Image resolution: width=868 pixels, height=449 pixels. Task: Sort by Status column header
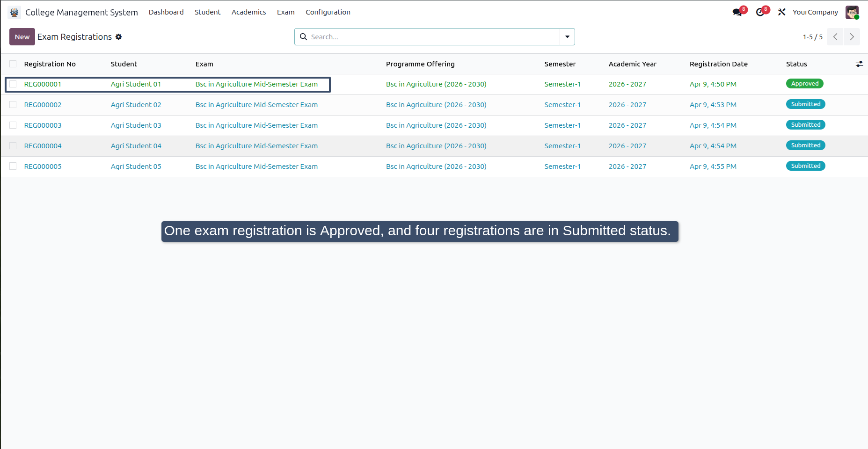point(796,64)
